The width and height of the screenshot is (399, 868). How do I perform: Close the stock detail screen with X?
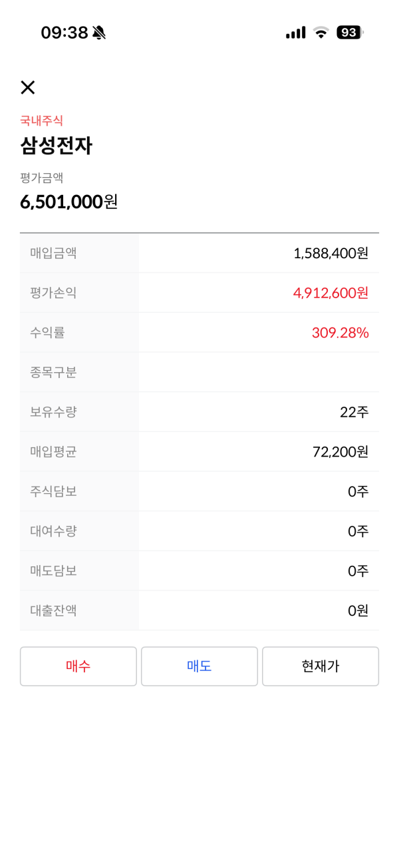pyautogui.click(x=27, y=87)
